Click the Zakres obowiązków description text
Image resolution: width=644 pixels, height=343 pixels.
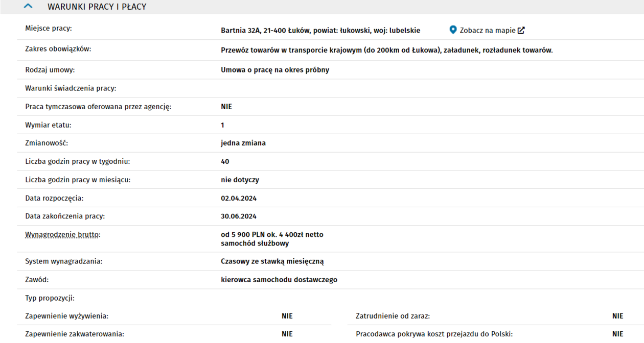click(x=386, y=50)
